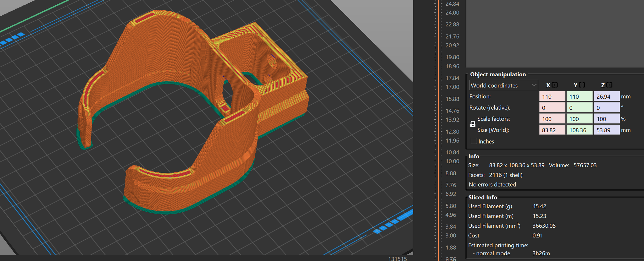Select the Scale factors X field
644x261 pixels.
pos(552,119)
